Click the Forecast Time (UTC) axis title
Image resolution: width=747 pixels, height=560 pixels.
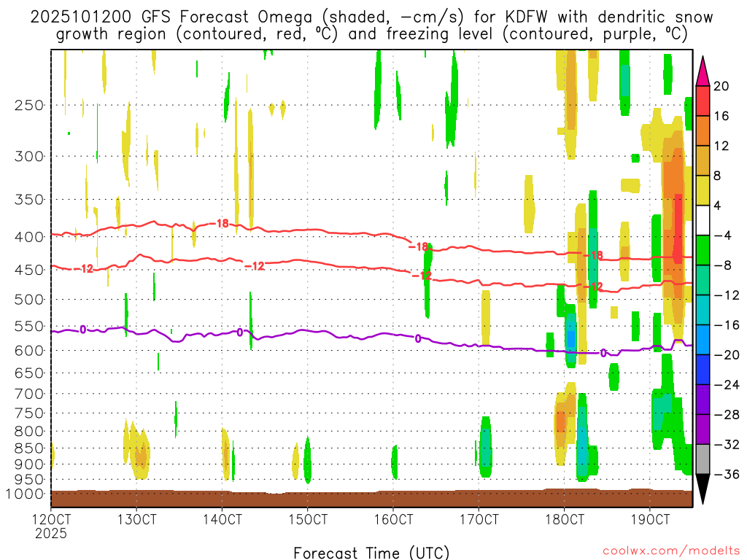coord(372,552)
